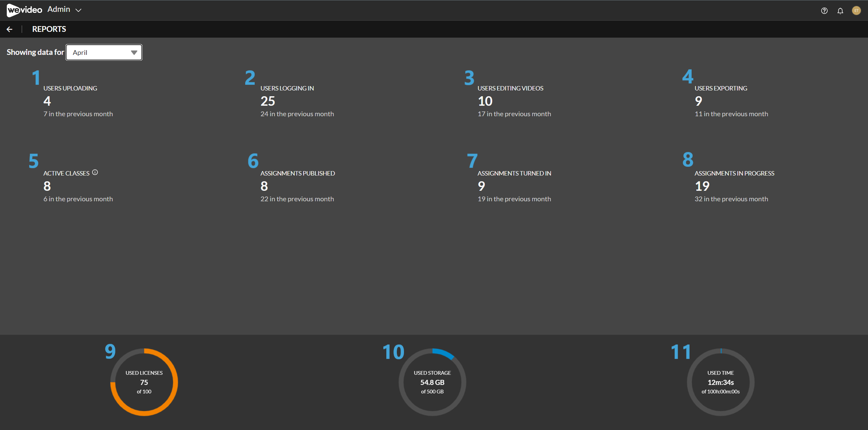Click '17 in the previous month' text

[x=514, y=114]
